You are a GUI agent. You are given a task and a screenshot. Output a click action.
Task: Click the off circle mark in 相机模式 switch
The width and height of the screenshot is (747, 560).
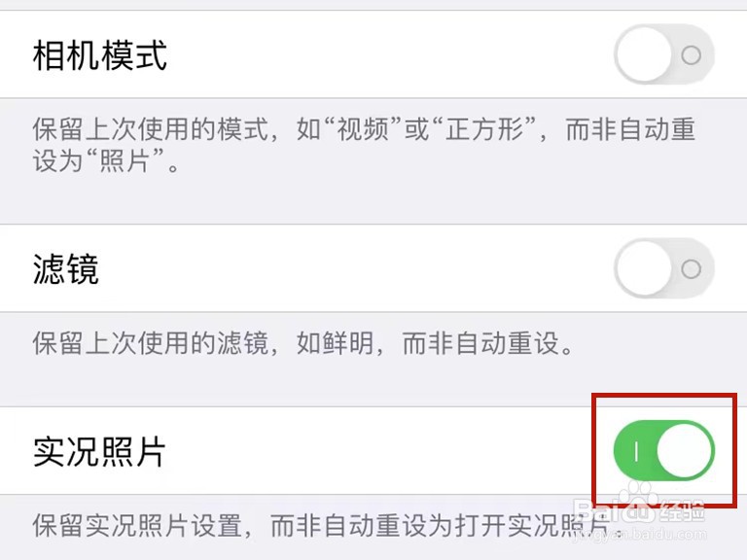pos(691,55)
